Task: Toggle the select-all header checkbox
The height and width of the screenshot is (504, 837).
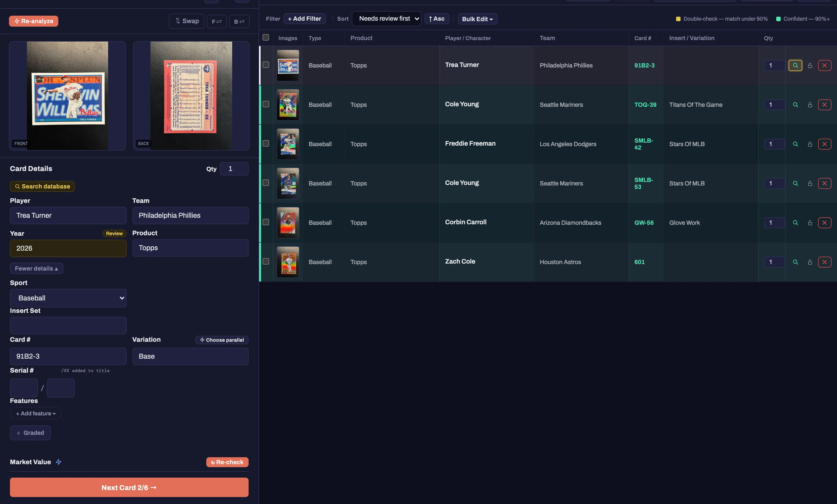Action: coord(266,37)
